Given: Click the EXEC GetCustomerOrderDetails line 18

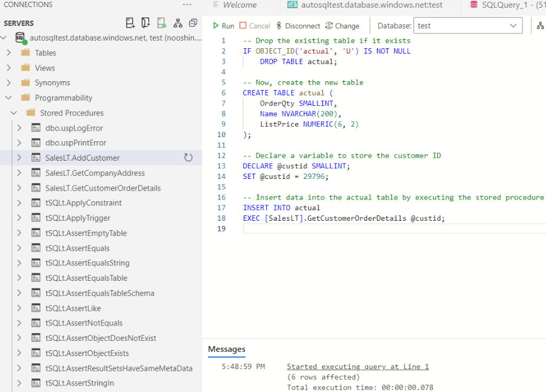Looking at the screenshot, I should click(344, 218).
